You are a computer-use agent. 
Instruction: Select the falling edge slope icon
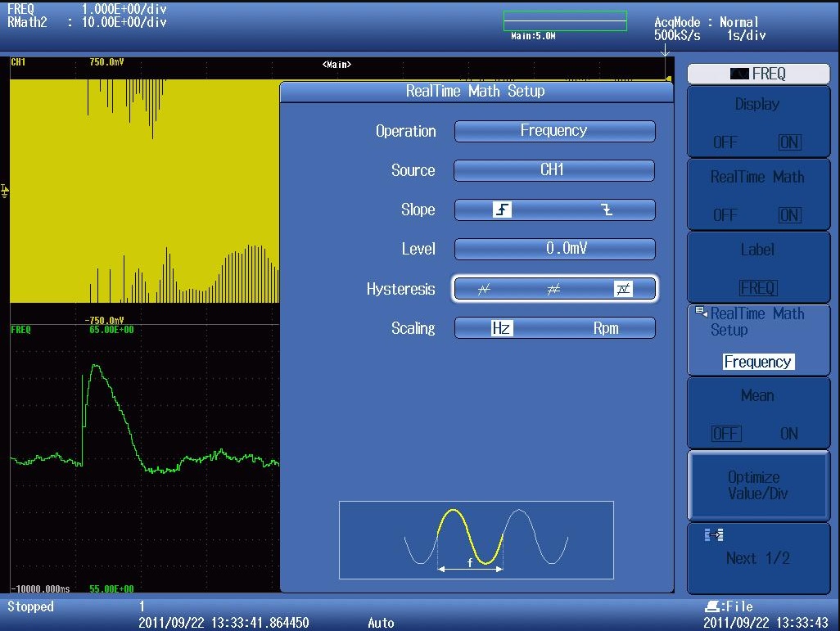[x=607, y=210]
